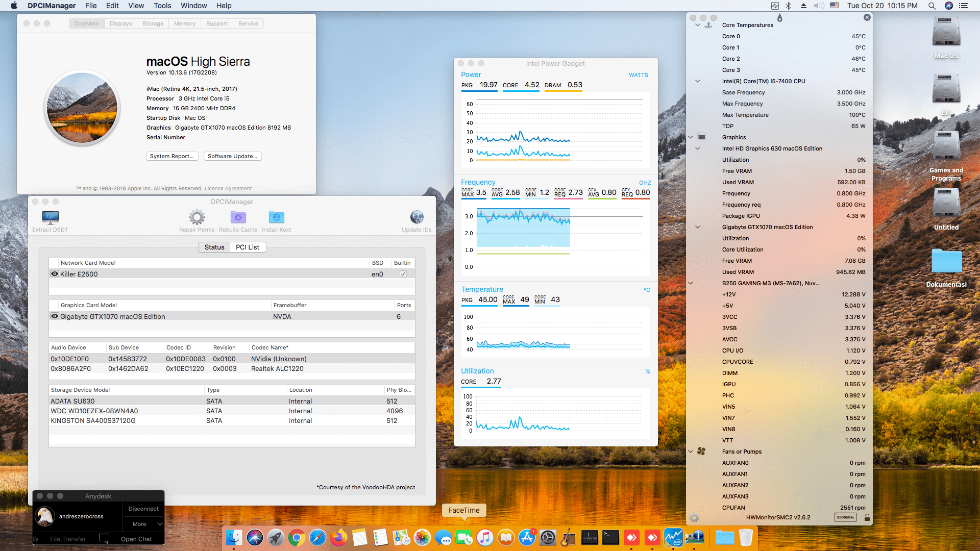Image resolution: width=980 pixels, height=551 pixels.
Task: Click the Repair Perms gear icon
Action: [197, 217]
